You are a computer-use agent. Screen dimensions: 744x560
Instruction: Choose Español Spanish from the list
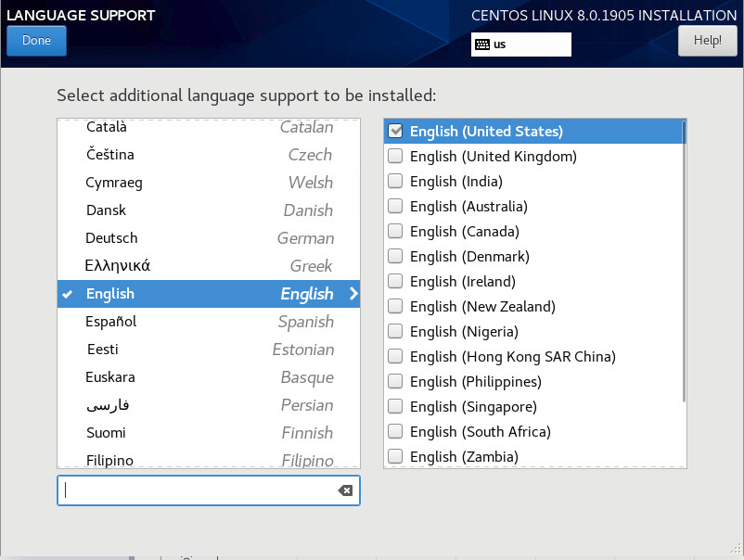click(x=208, y=322)
